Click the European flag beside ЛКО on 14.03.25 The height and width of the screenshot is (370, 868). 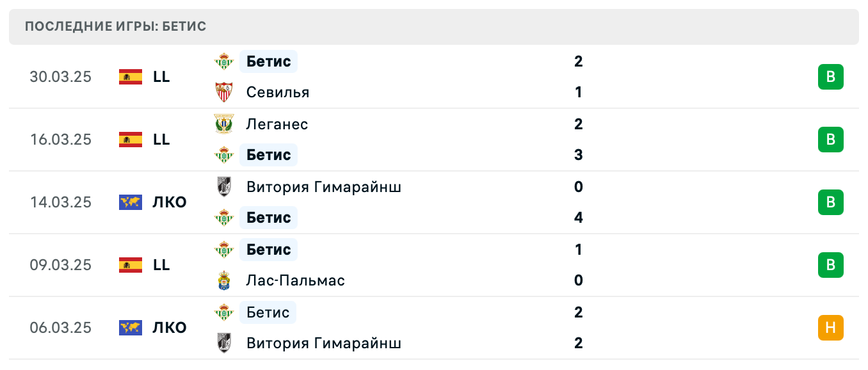[130, 202]
